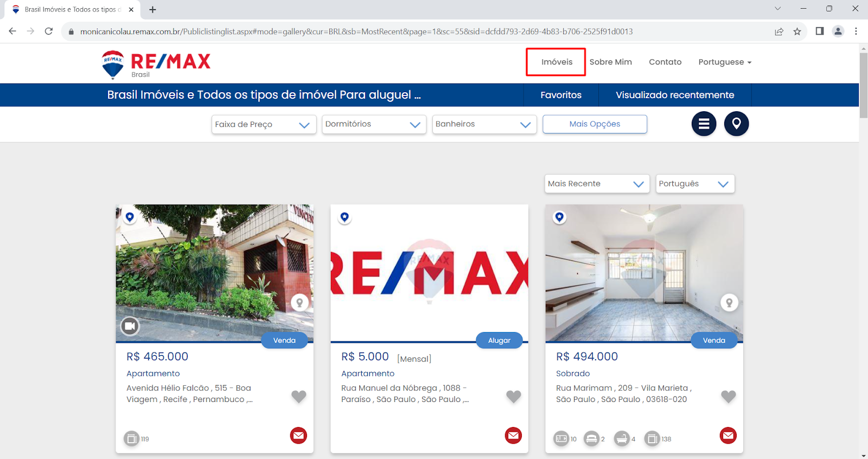Image resolution: width=868 pixels, height=459 pixels.
Task: Email about the Rua Manuel da Nóbrega listing
Action: point(513,436)
